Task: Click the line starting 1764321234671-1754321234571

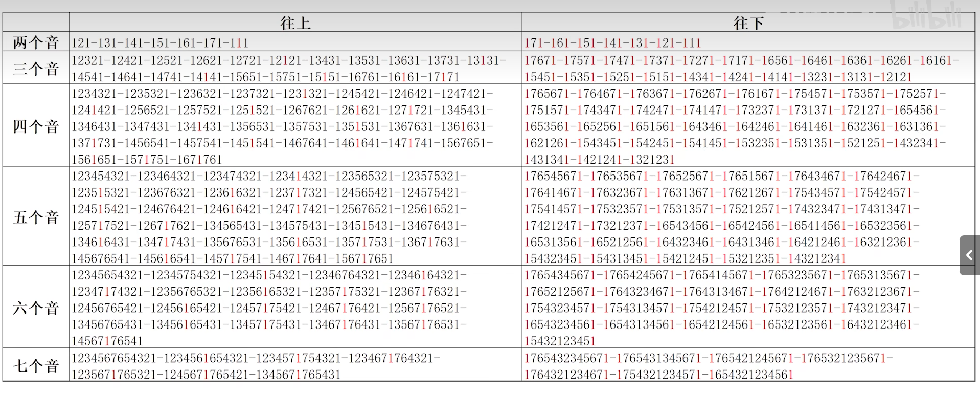Action: (659, 374)
